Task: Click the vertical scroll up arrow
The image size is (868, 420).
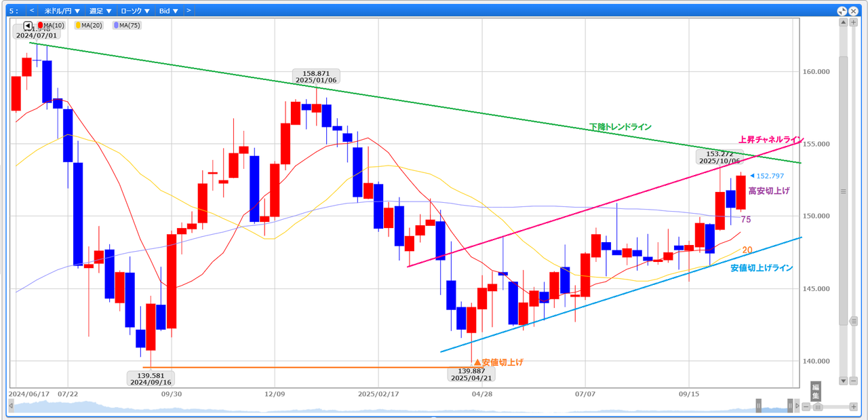Action: [843, 22]
